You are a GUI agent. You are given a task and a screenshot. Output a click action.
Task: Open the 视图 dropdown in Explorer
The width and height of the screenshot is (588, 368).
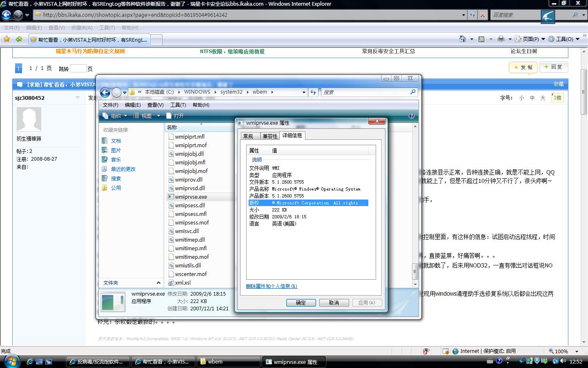coord(147,116)
